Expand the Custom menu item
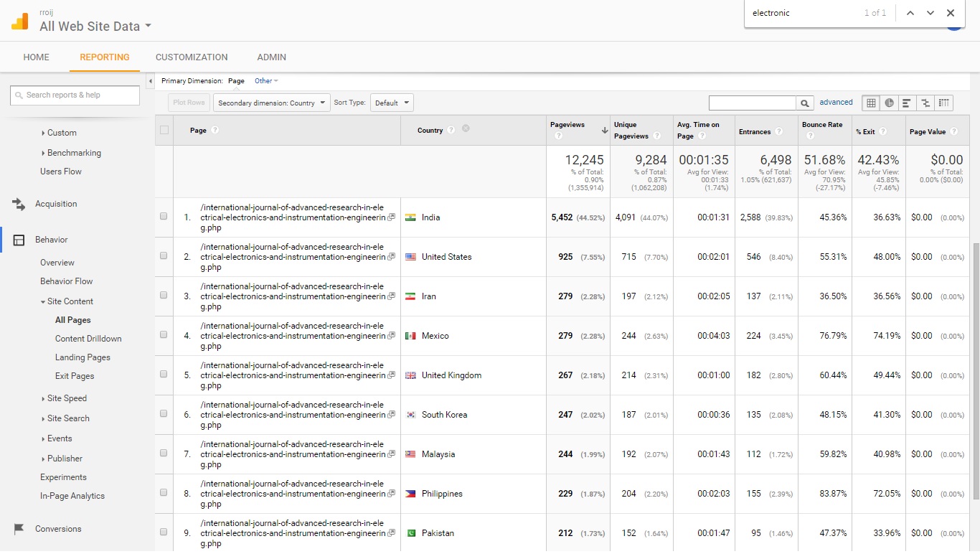The image size is (980, 554). tap(60, 133)
